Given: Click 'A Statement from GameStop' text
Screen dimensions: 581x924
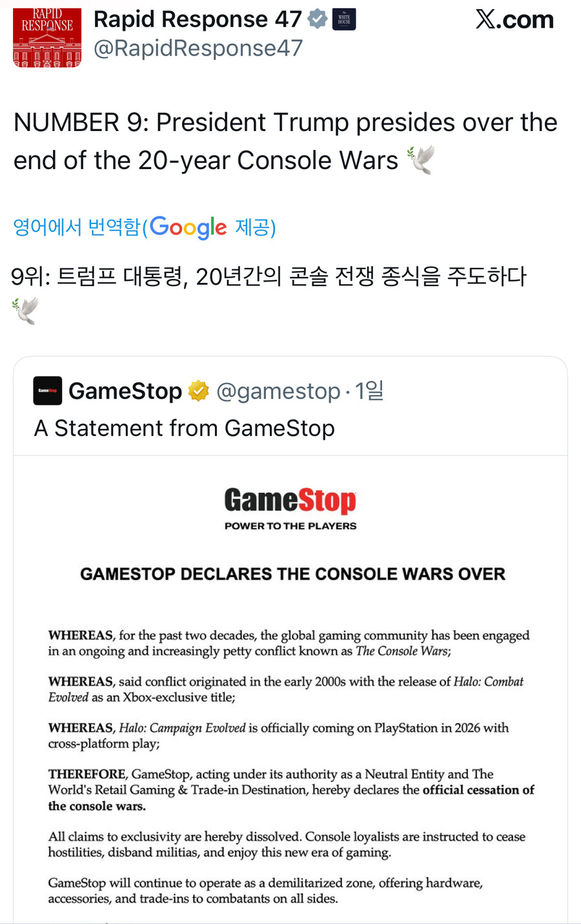Looking at the screenshot, I should point(184,428).
